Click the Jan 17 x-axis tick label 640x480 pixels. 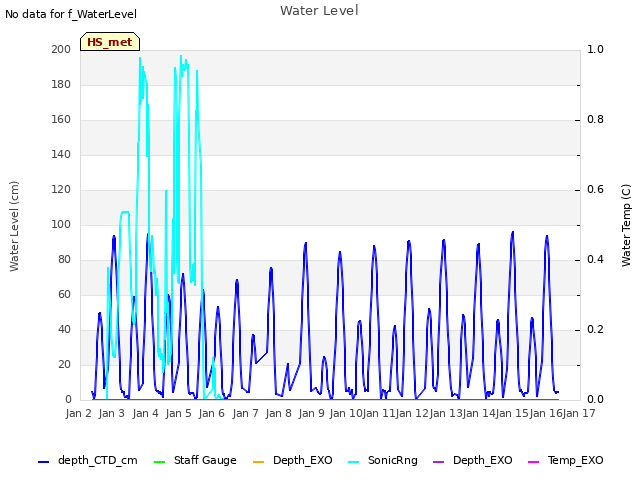579,413
